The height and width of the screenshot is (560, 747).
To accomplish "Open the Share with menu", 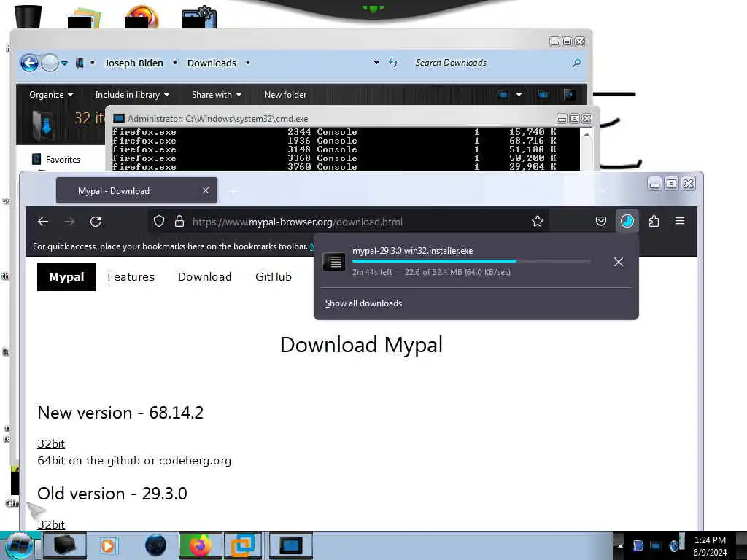I will 216,94.
